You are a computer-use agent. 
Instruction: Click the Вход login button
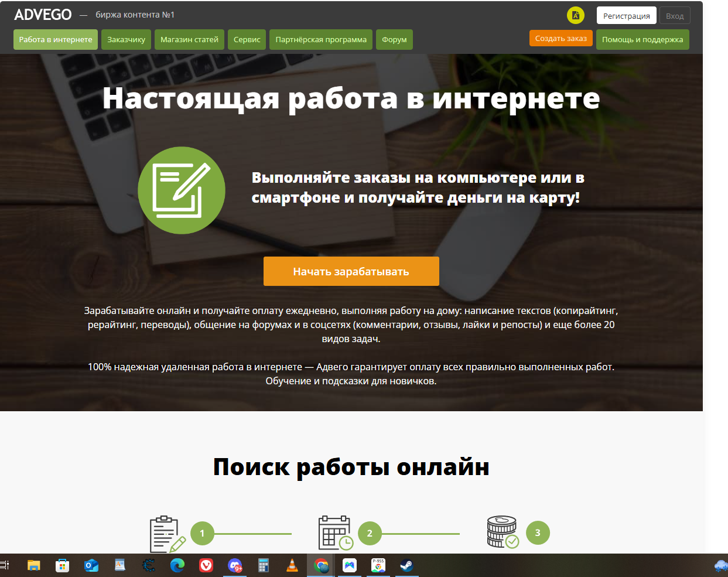click(675, 16)
